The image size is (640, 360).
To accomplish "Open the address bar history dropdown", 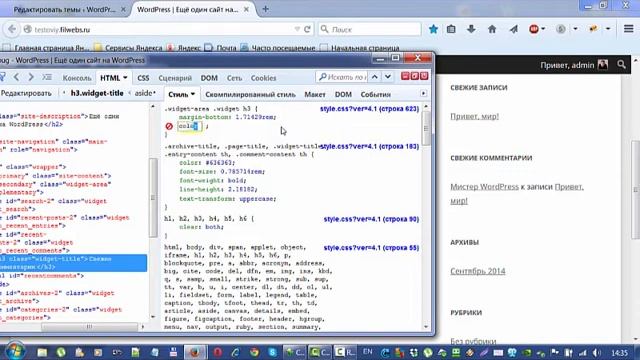I will click(297, 29).
